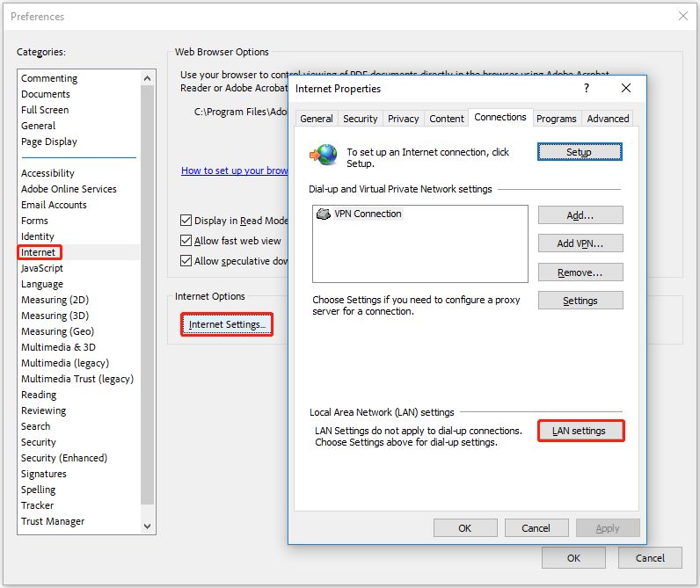Open the Advanced tab
Viewport: 700px width, 588px height.
pyautogui.click(x=608, y=119)
